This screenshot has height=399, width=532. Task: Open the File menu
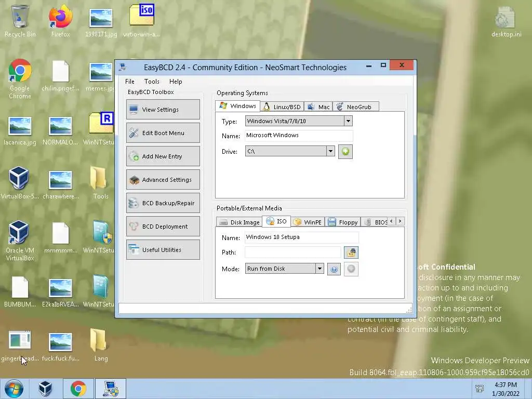pyautogui.click(x=129, y=82)
